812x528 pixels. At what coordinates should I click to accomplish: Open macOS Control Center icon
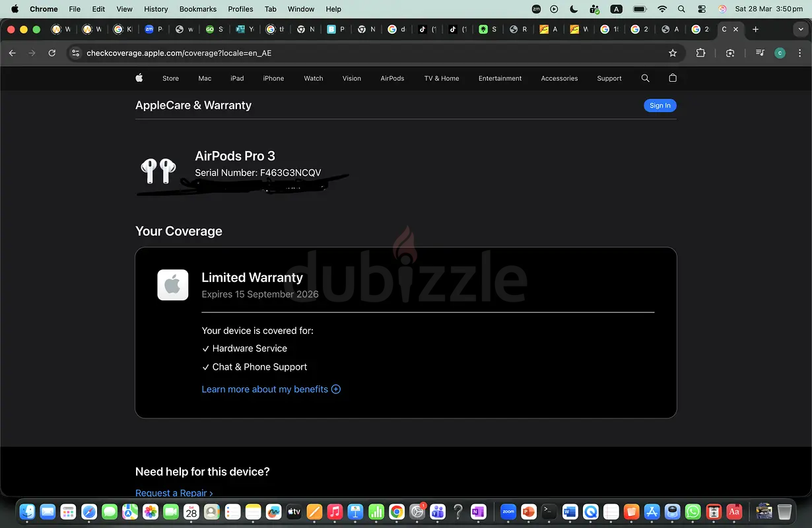tap(702, 9)
